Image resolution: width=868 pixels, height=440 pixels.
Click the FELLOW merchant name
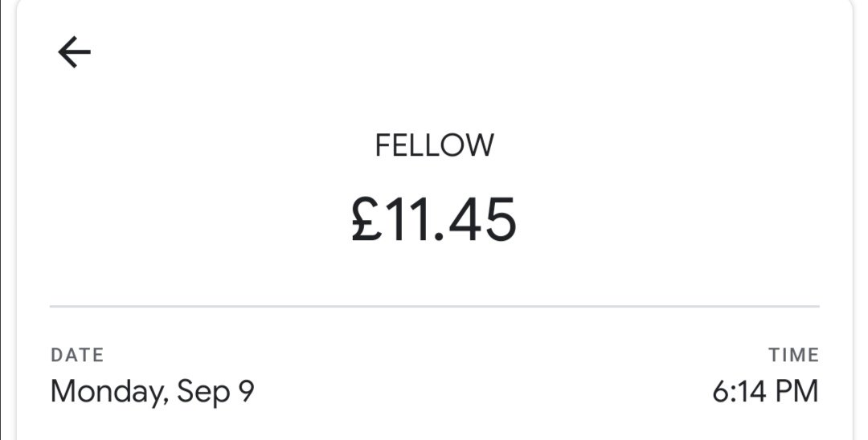pyautogui.click(x=434, y=145)
